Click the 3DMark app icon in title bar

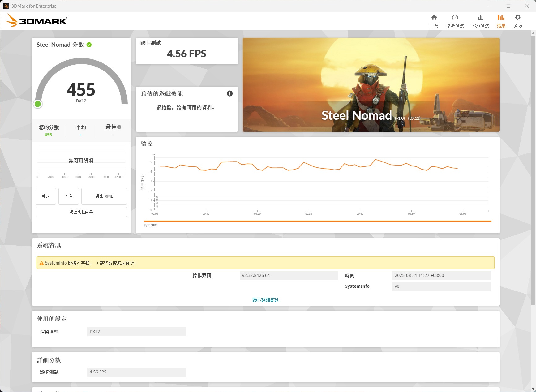(x=6, y=6)
